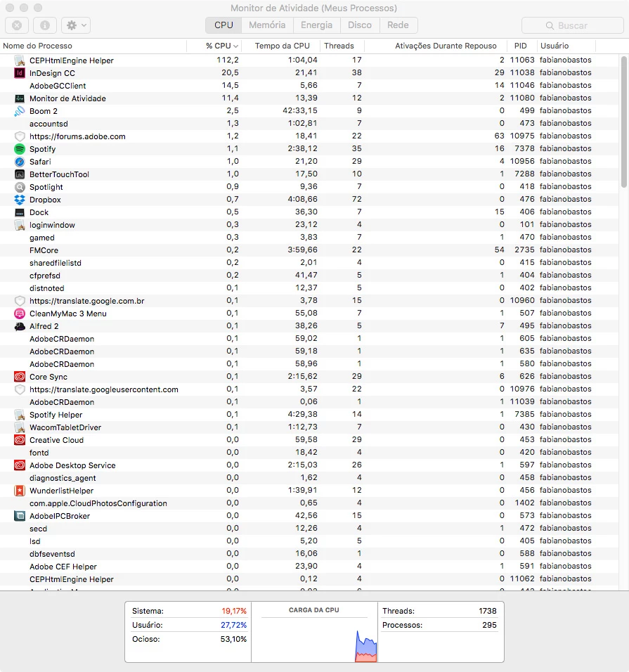Select the cfprefsd process row

[309, 275]
